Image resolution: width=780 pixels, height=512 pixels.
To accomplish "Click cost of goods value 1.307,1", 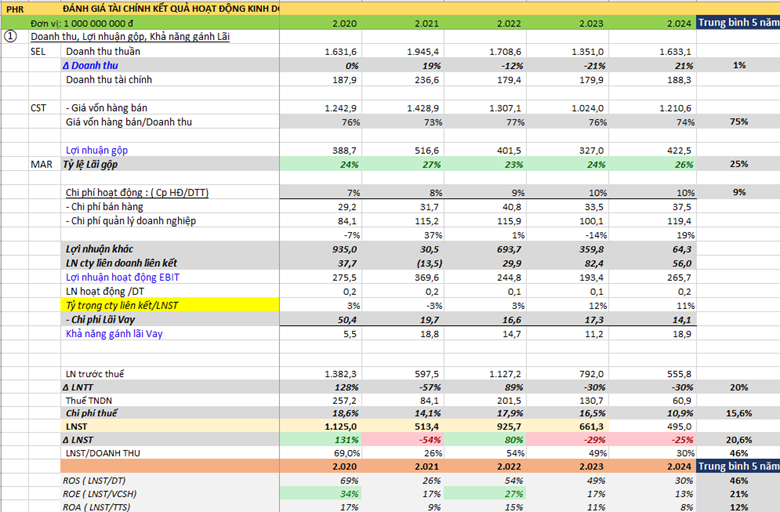I will (505, 108).
